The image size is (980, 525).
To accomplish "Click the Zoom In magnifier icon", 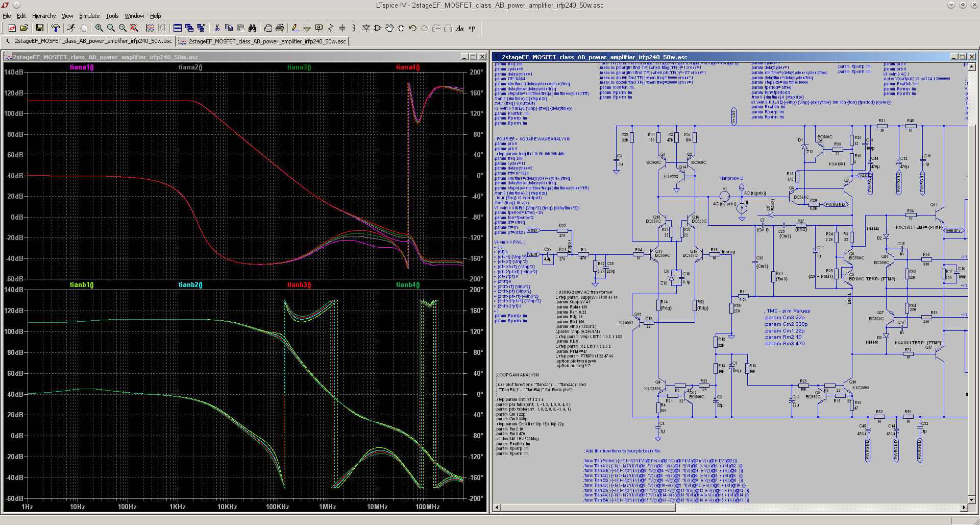I will click(99, 28).
